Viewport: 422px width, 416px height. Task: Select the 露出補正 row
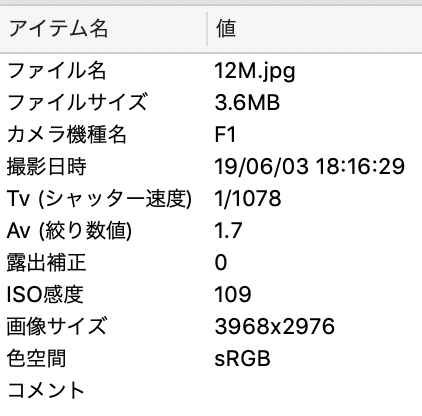click(x=211, y=263)
